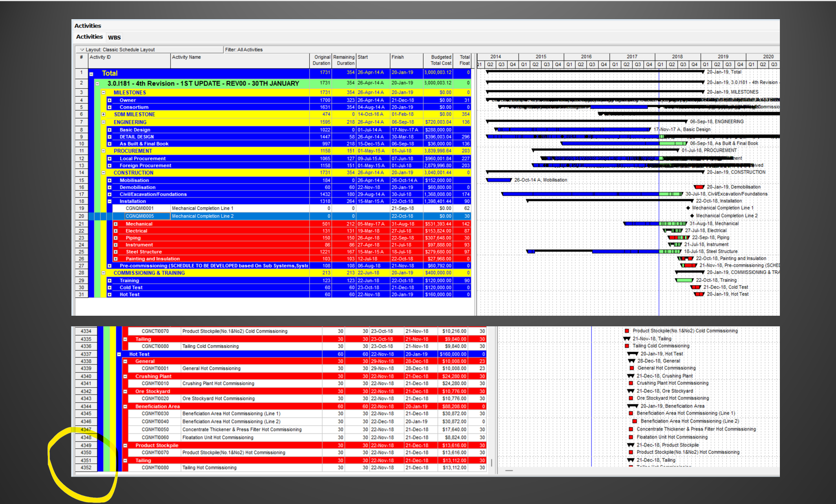
Task: Select the highlighted CGNQMI0005 activity ID cell
Action: coord(147,216)
